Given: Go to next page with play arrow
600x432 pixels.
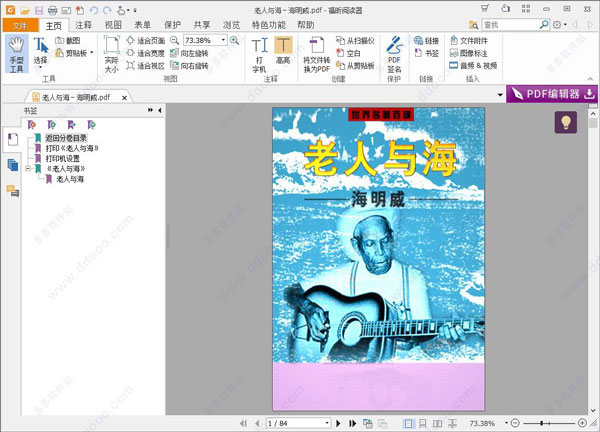Looking at the screenshot, I should pos(338,423).
